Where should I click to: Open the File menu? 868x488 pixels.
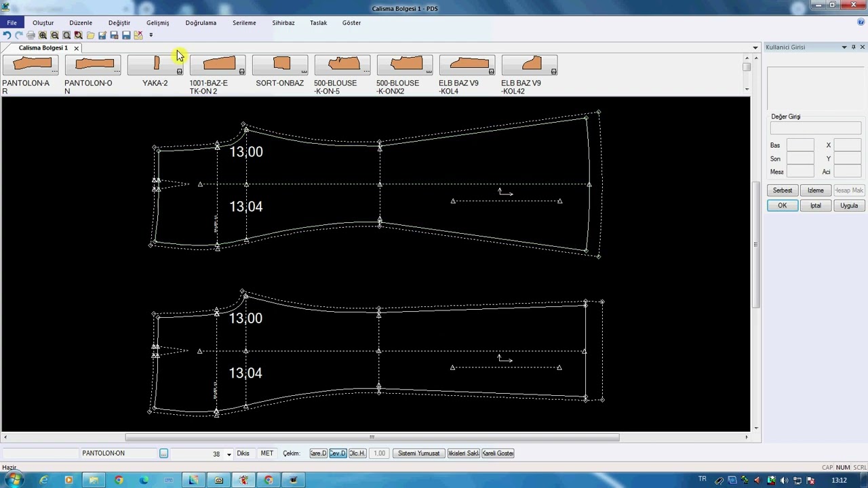point(12,22)
